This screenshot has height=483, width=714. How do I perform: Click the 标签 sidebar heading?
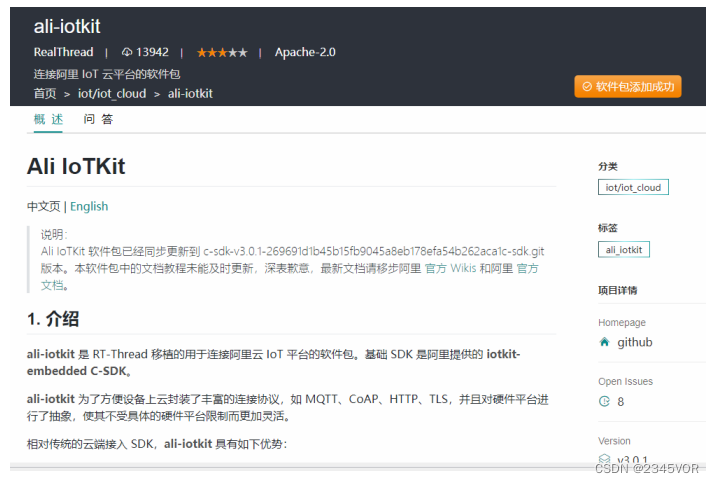coord(608,228)
